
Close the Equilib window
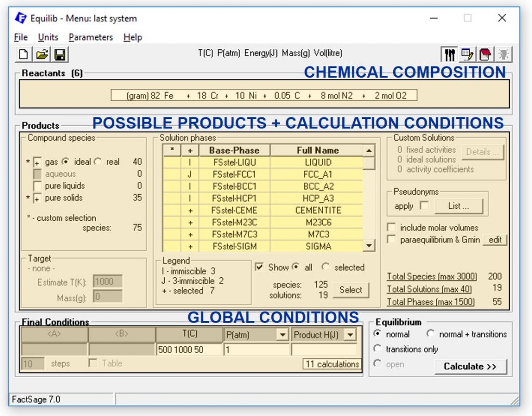(x=502, y=18)
